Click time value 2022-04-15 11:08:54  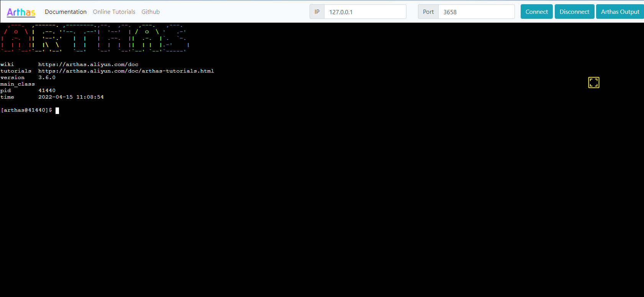(x=71, y=97)
